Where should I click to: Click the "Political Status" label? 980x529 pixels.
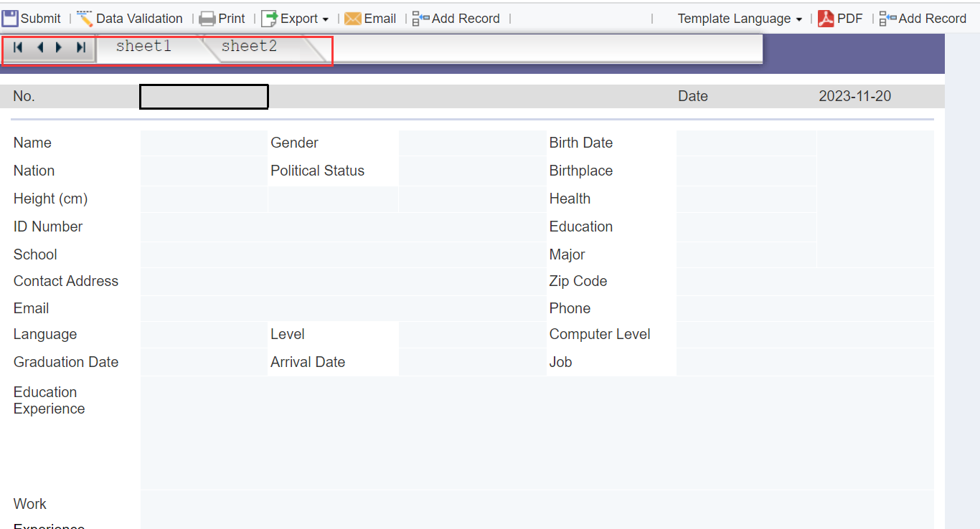(x=318, y=171)
